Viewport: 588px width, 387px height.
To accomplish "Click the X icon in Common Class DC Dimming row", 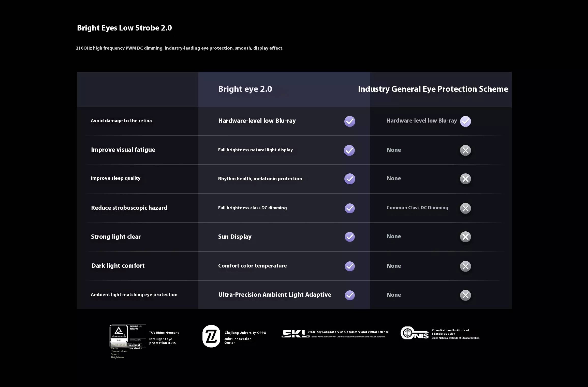I will (465, 208).
